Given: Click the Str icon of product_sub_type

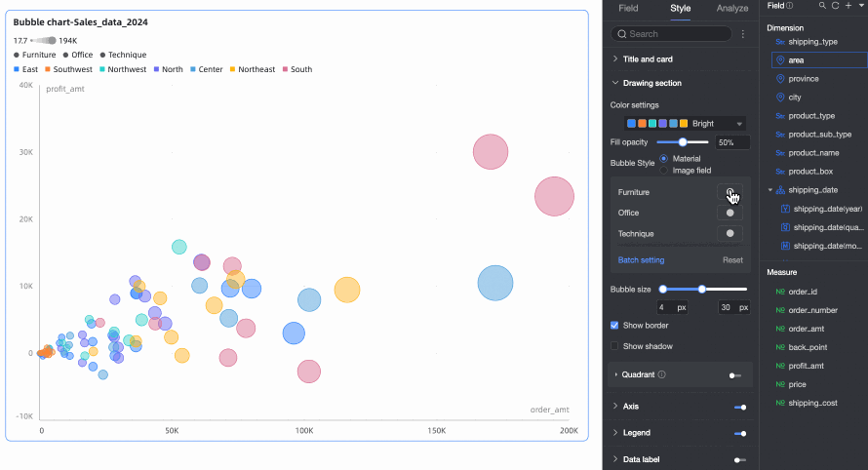Looking at the screenshot, I should 780,135.
